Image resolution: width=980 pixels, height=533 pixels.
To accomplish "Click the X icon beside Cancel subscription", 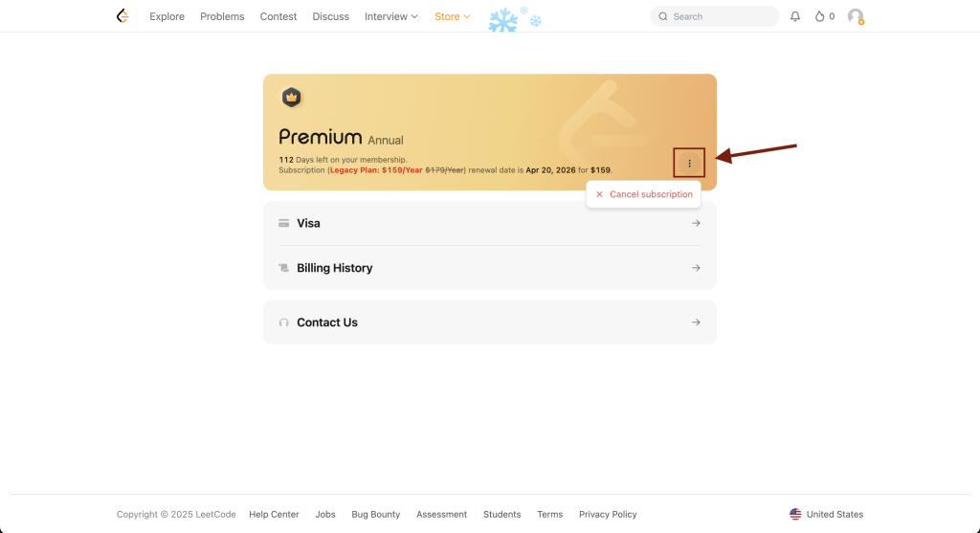I will pyautogui.click(x=599, y=194).
